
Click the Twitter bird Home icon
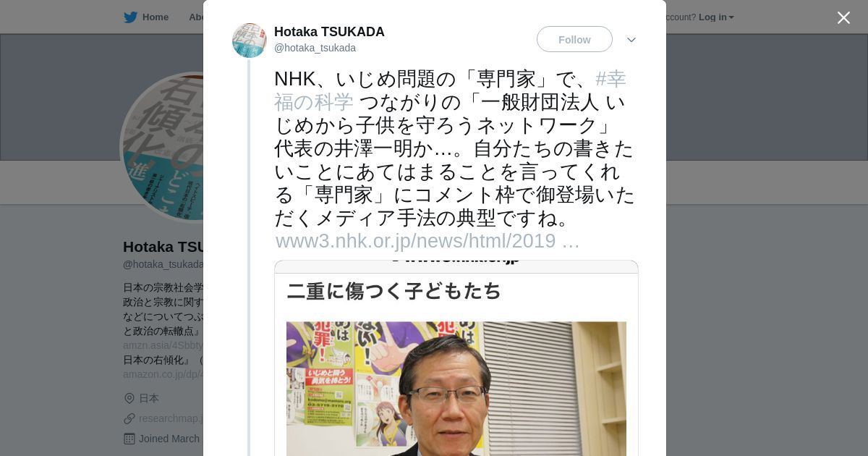point(130,17)
